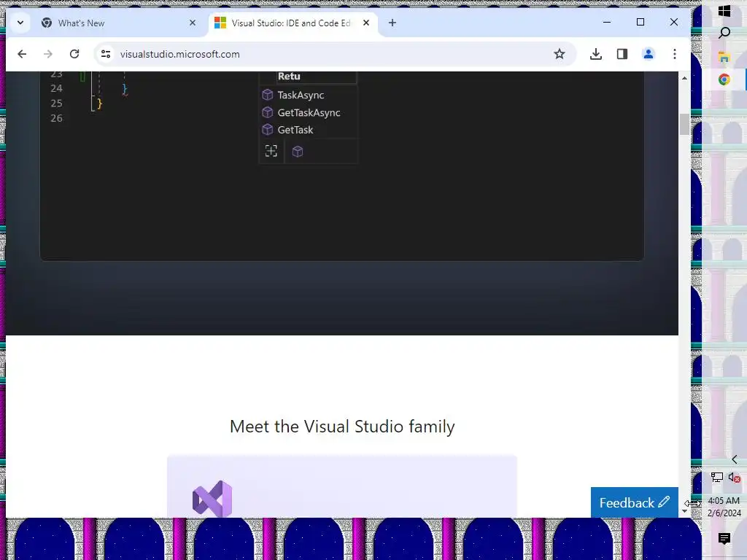
Task: Open the Chrome profile avatar
Action: [649, 54]
